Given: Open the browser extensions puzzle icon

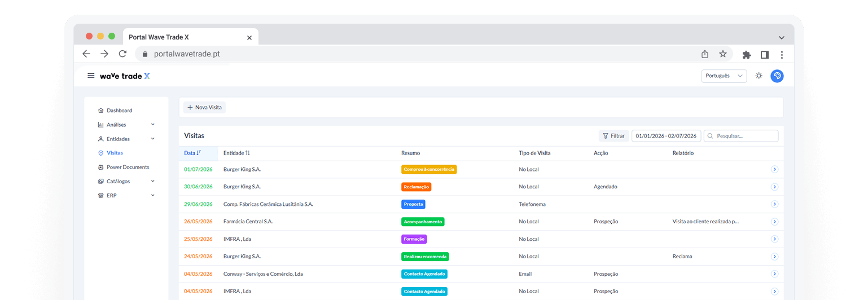Looking at the screenshot, I should click(747, 55).
